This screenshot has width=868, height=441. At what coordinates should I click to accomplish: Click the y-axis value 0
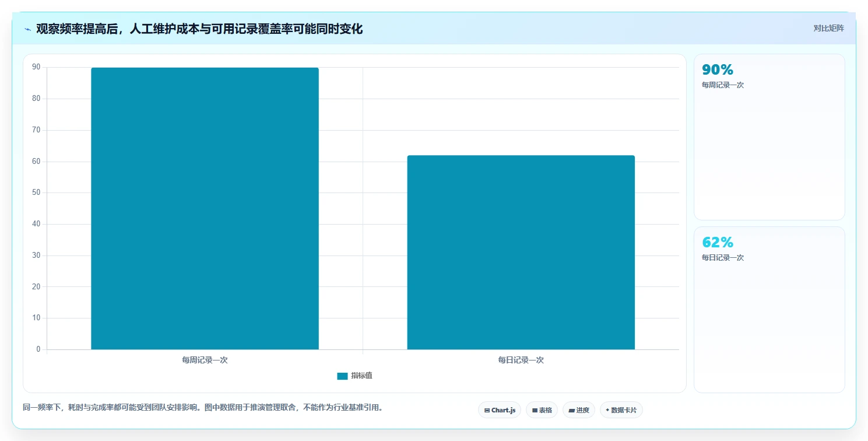click(x=38, y=349)
